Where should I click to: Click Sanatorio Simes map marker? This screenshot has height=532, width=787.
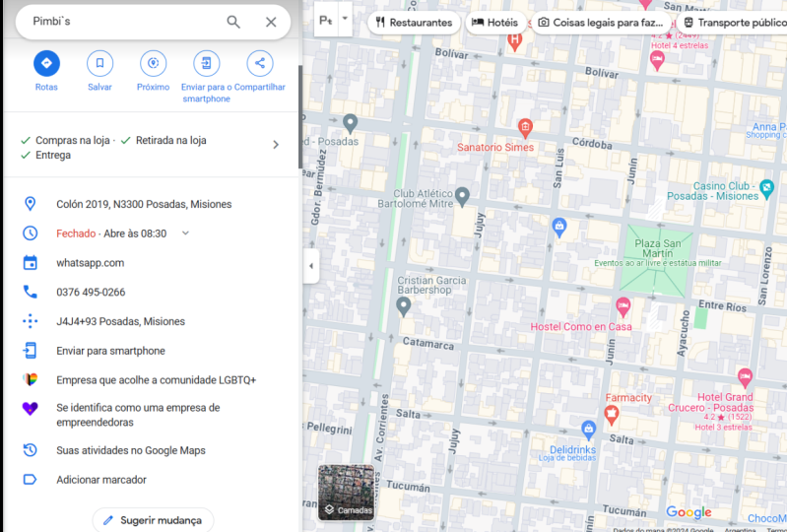point(525,127)
